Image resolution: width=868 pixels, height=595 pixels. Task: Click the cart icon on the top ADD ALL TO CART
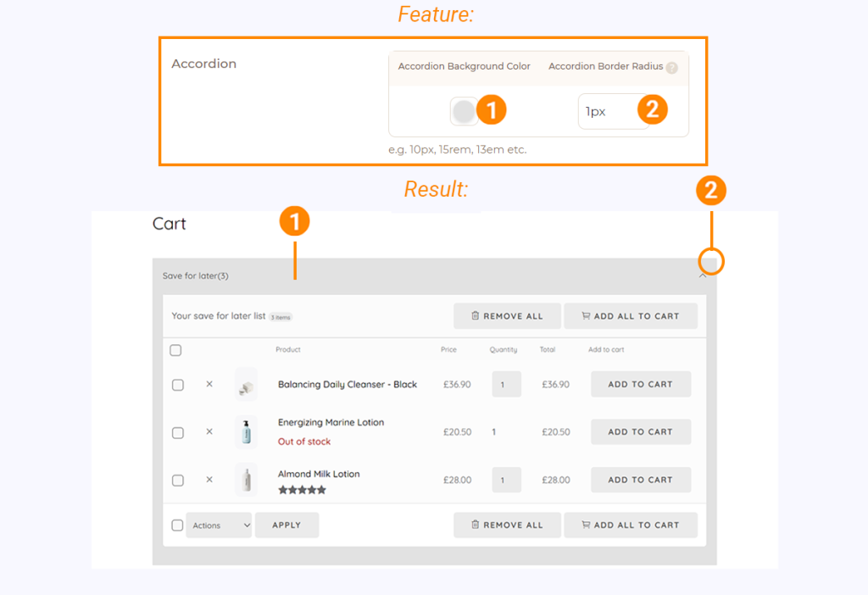click(586, 315)
